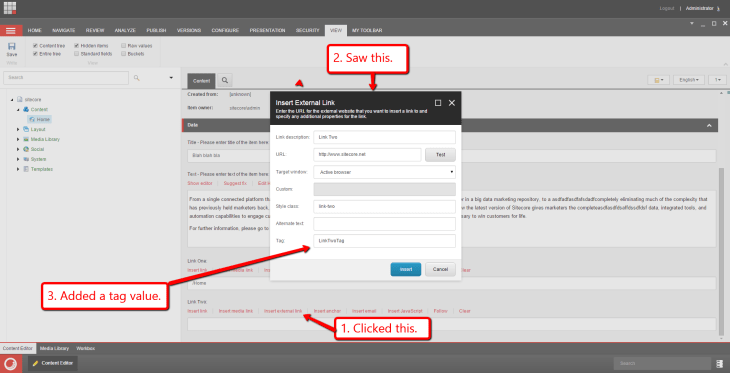Switch to the PRESENTATION ribbon tab
730x373 pixels.
[x=267, y=30]
